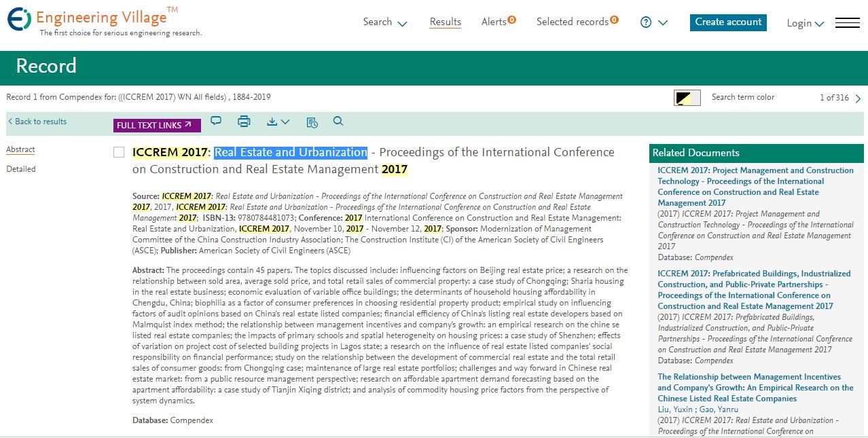
Task: Click author Liu, Yuxin link
Action: (675, 409)
